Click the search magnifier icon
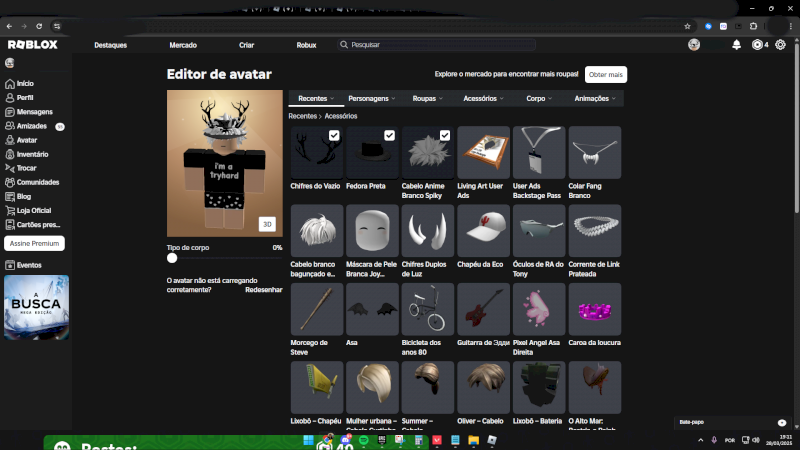 pos(344,45)
